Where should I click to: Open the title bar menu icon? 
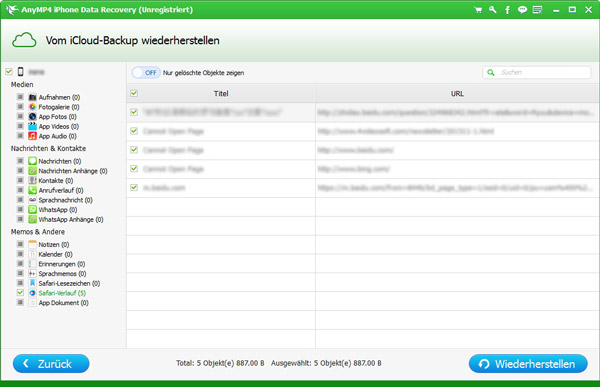537,10
